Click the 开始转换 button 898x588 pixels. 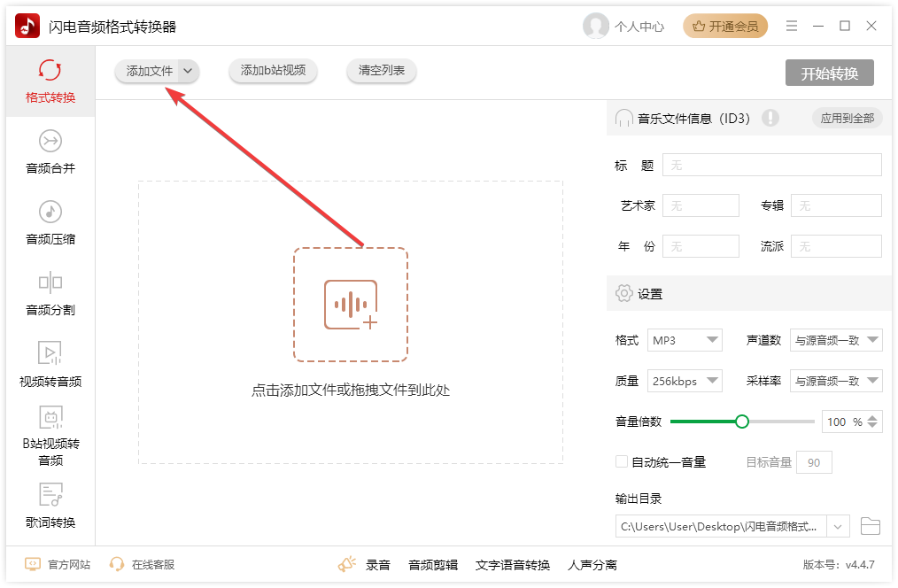(829, 73)
